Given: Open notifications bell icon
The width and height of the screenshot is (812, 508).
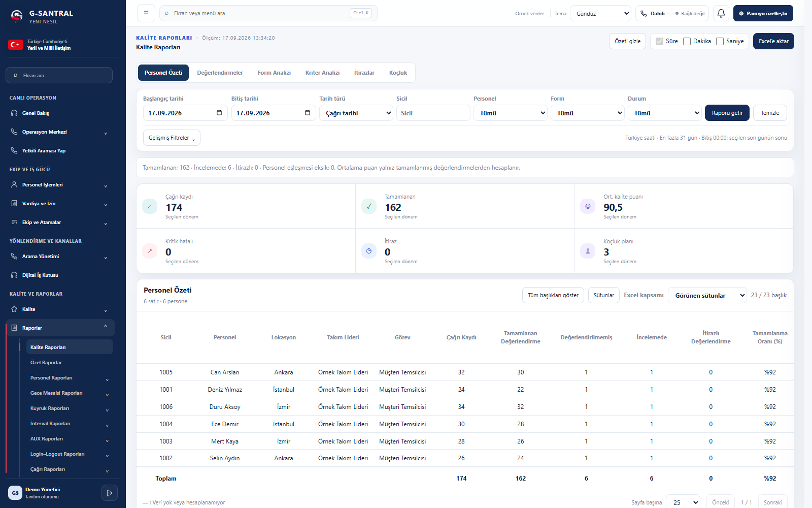Looking at the screenshot, I should 721,13.
